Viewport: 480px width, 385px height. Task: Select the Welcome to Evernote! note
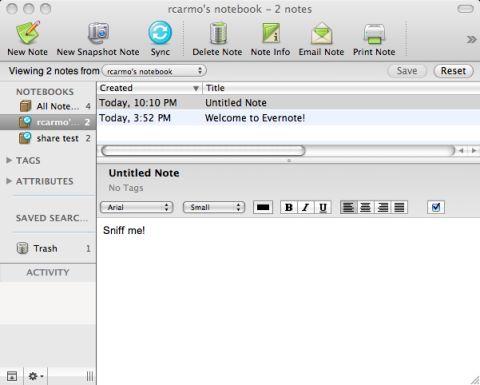pos(288,118)
